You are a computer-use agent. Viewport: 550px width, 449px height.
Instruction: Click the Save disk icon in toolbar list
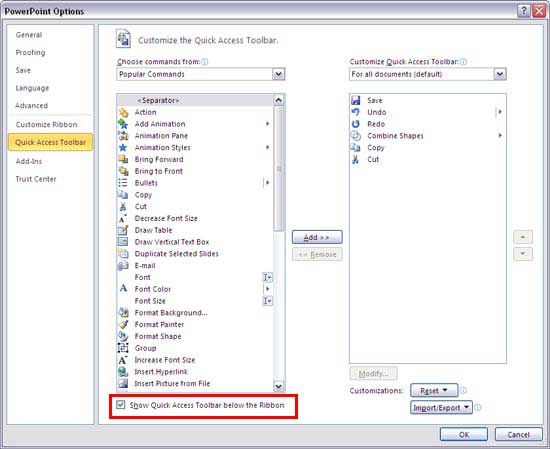click(x=356, y=100)
